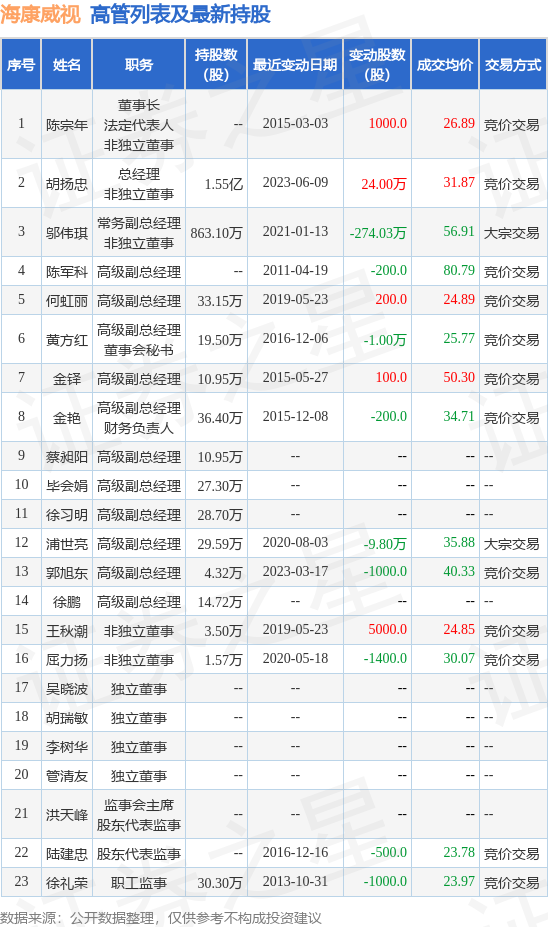548x927 pixels.
Task: Click the 863.10万 shareholding value
Action: coord(216,233)
